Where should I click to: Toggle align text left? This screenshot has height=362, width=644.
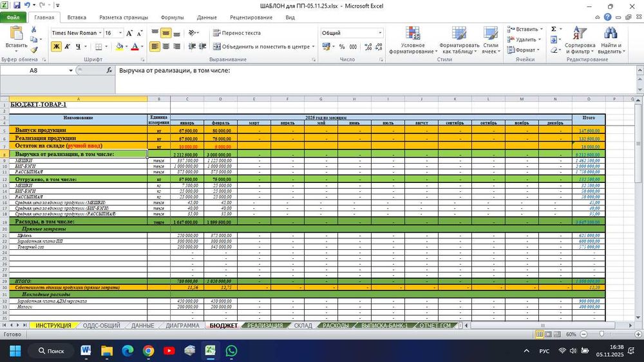[155, 46]
